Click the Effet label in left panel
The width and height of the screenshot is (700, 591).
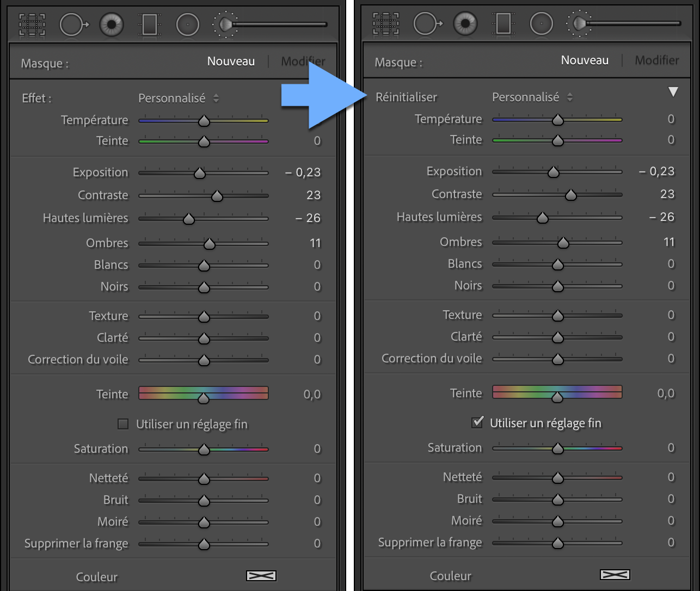36,98
